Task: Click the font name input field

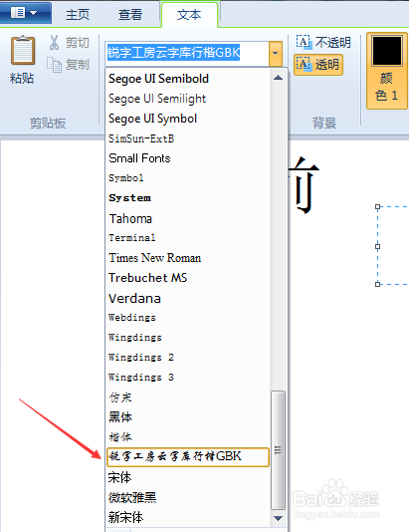Action: 188,53
